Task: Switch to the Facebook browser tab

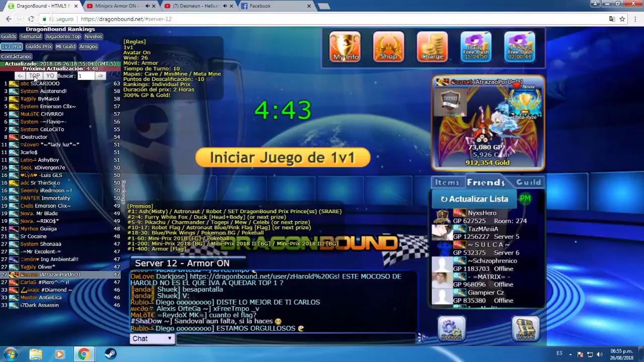Action: click(x=275, y=6)
